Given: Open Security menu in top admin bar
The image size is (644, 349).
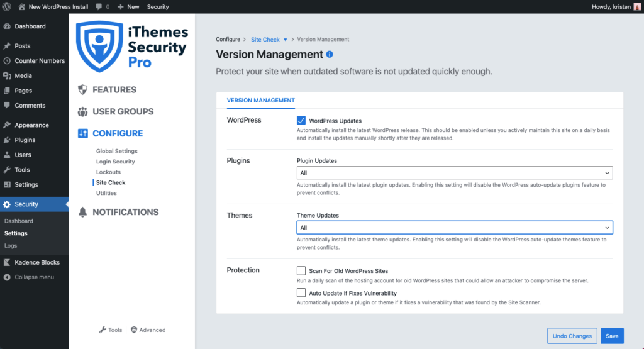Looking at the screenshot, I should click(x=158, y=6).
